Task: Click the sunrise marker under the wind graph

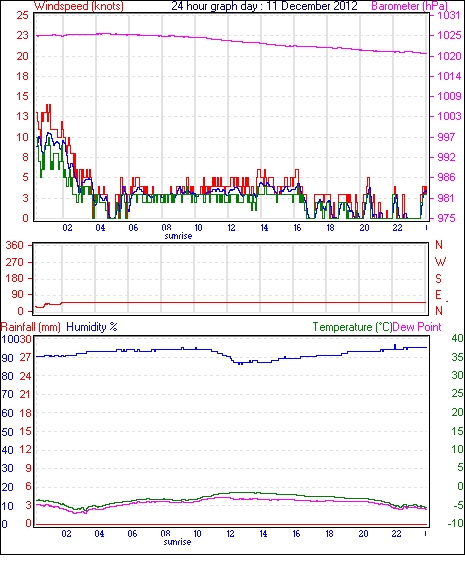Action: click(x=178, y=236)
